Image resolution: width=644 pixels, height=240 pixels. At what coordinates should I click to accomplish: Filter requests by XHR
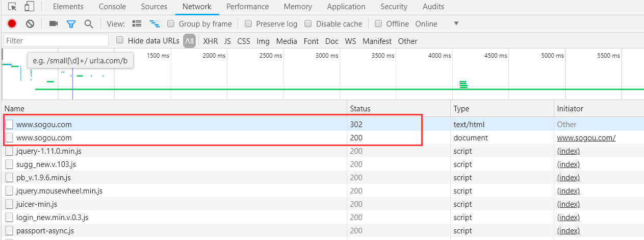tap(211, 41)
